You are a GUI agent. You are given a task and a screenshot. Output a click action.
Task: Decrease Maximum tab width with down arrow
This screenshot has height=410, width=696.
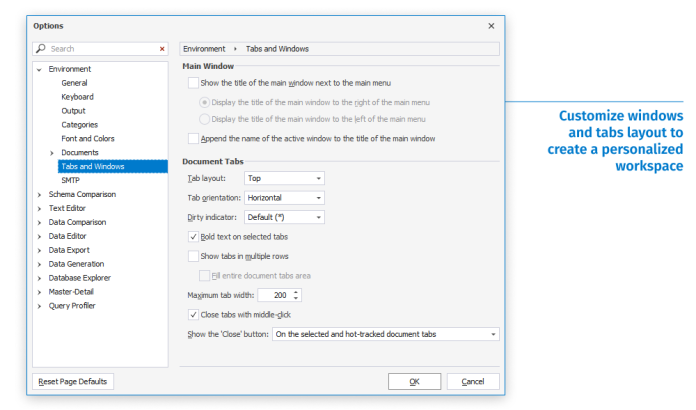coord(296,298)
